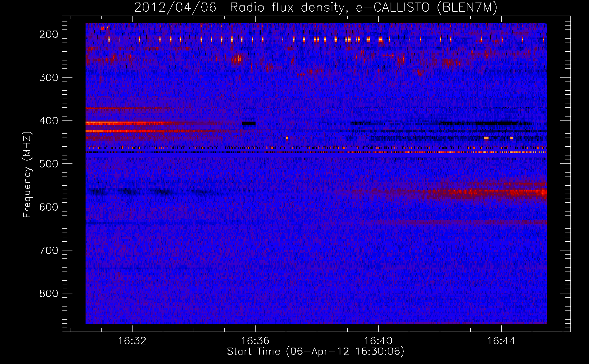Viewport: 589px width, 364px height.
Task: Click the 500 frequency tick label
Action: point(49,164)
